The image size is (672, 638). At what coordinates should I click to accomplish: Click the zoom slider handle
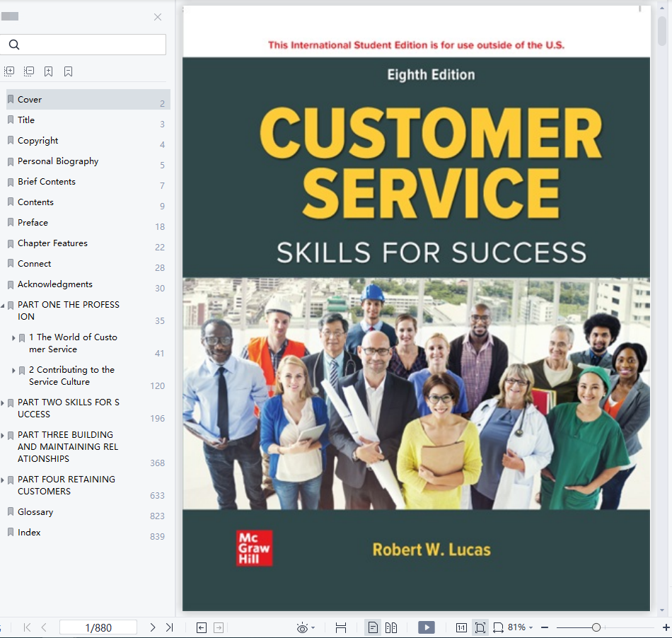596,627
